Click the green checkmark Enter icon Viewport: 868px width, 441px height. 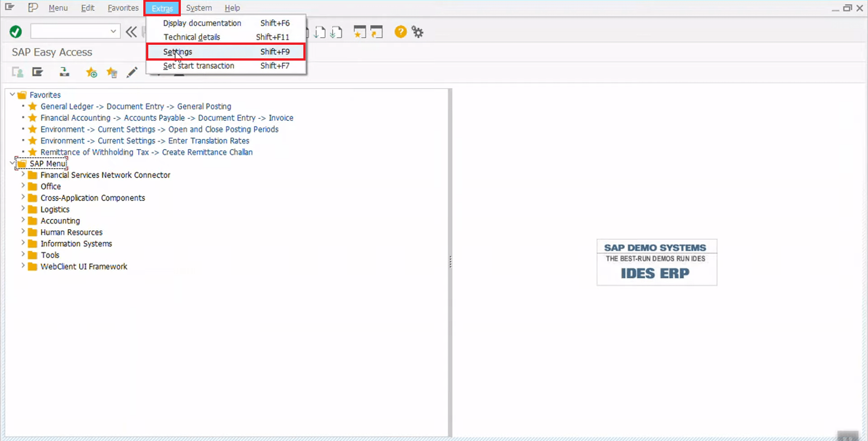pos(15,31)
